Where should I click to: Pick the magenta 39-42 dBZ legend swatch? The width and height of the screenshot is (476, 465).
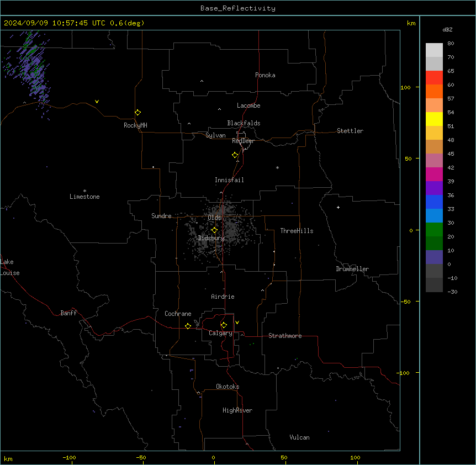coord(434,174)
